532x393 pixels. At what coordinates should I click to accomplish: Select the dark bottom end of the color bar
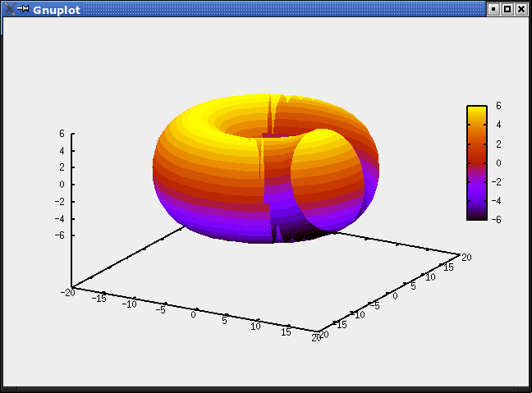point(476,216)
